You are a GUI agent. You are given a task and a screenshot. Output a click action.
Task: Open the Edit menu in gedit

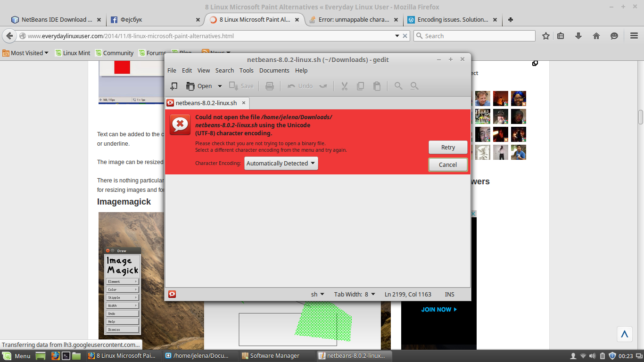(x=187, y=70)
